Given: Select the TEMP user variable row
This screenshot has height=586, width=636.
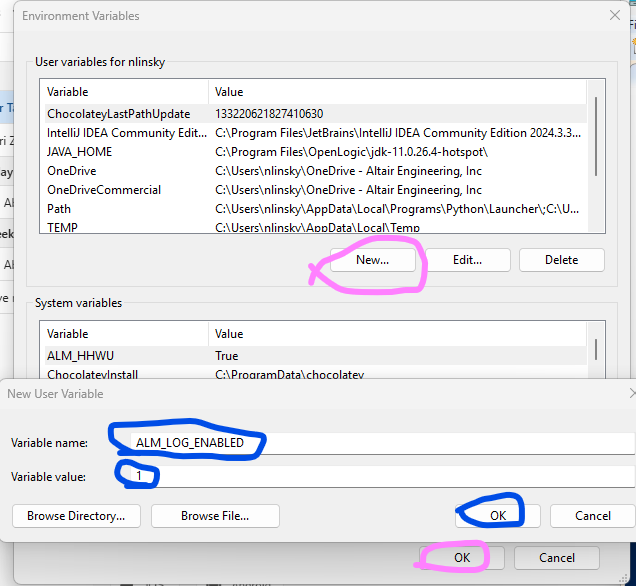Looking at the screenshot, I should coord(316,226).
